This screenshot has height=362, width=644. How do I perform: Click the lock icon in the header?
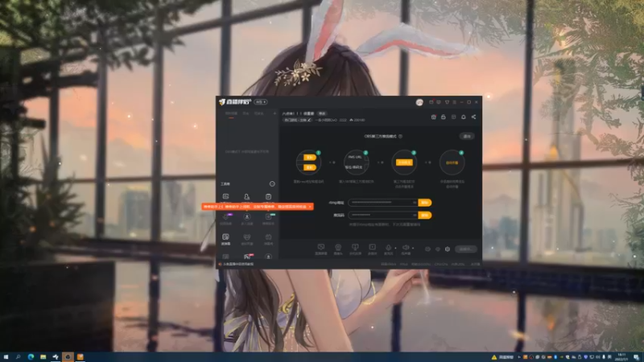(444, 117)
